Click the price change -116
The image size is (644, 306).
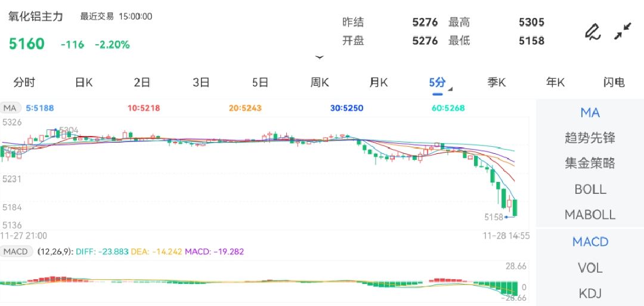[x=72, y=45]
